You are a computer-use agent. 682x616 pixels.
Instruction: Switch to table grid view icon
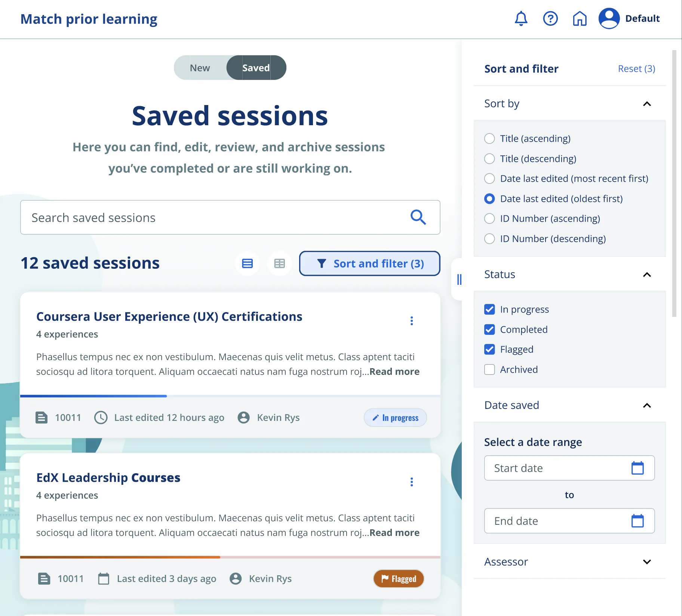click(x=279, y=264)
